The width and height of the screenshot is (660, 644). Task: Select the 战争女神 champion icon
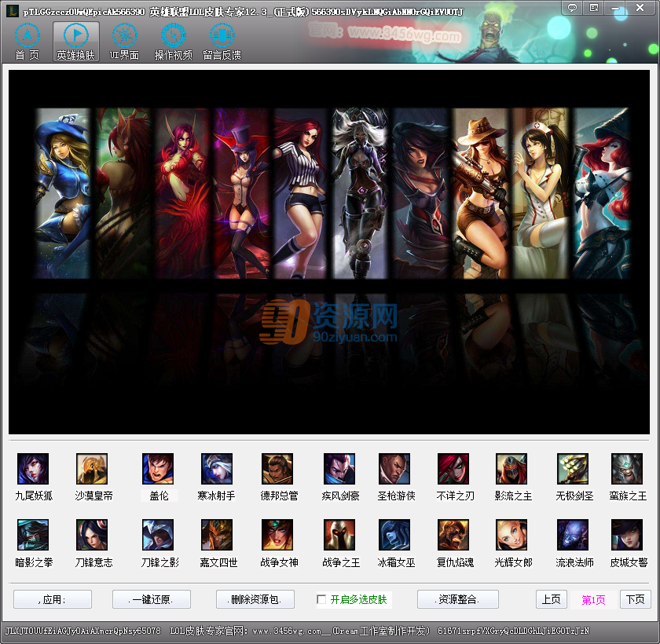click(277, 535)
